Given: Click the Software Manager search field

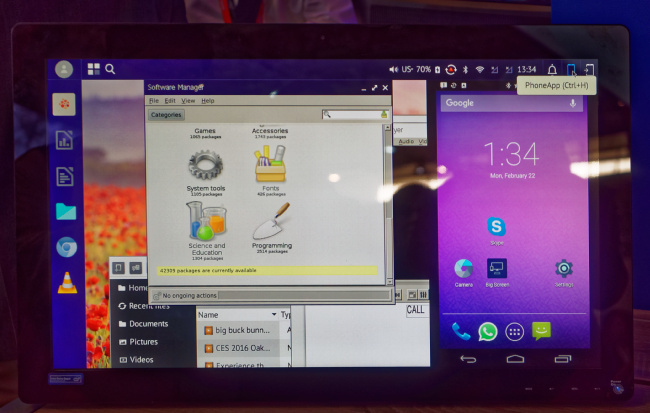Looking at the screenshot, I should click(355, 114).
